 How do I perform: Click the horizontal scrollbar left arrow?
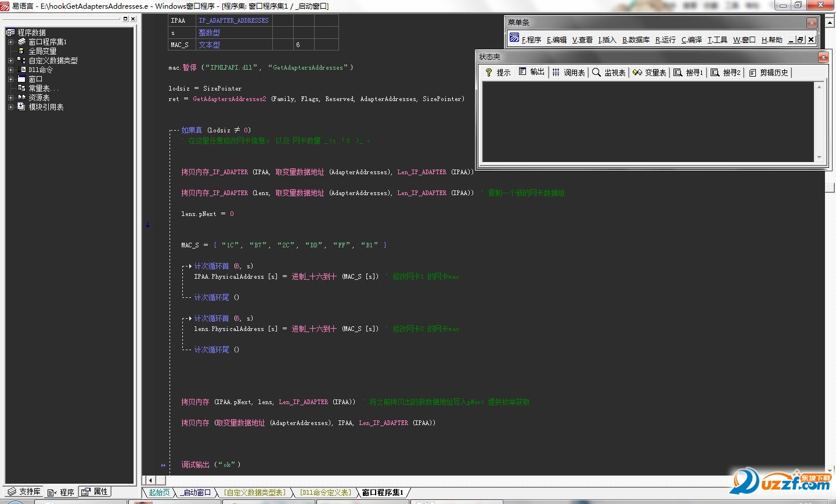click(150, 480)
